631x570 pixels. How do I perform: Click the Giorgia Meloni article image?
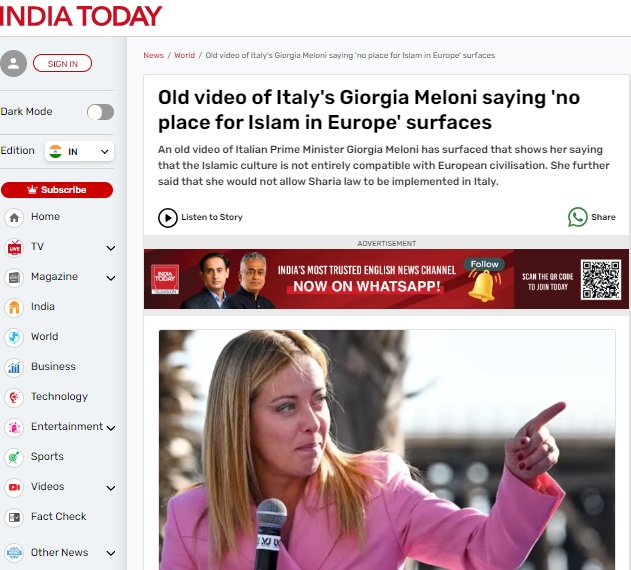(x=386, y=450)
